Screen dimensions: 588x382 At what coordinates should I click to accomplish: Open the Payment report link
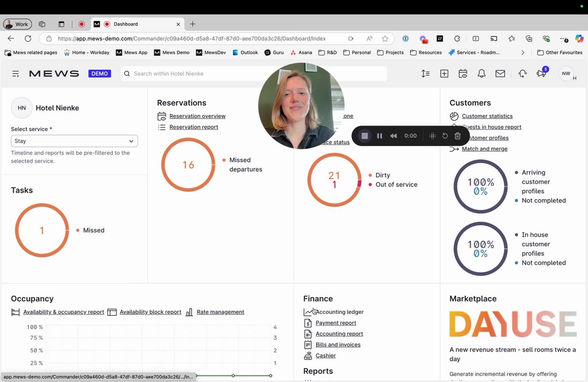point(336,323)
